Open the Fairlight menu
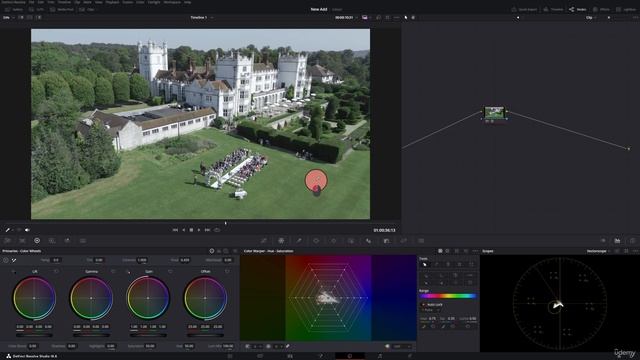This screenshot has width=640, height=360. [154, 2]
